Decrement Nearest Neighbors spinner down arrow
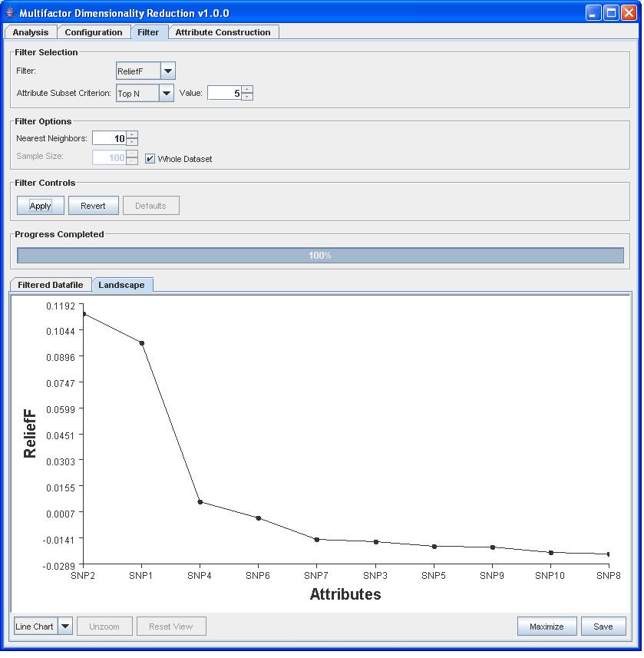This screenshot has width=644, height=658. (x=132, y=142)
